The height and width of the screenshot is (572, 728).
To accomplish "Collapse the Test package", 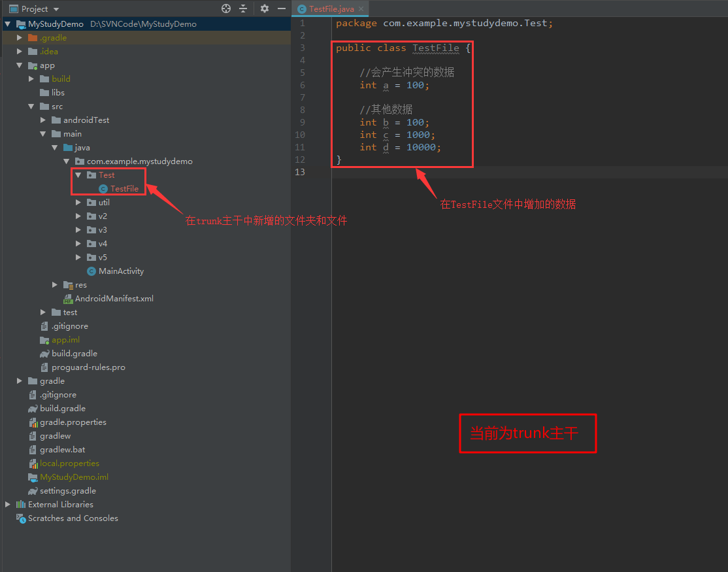I will 78,175.
